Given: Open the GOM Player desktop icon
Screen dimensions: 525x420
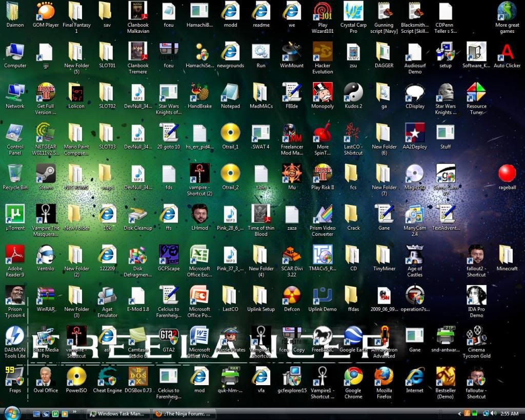Looking at the screenshot, I should (46, 11).
